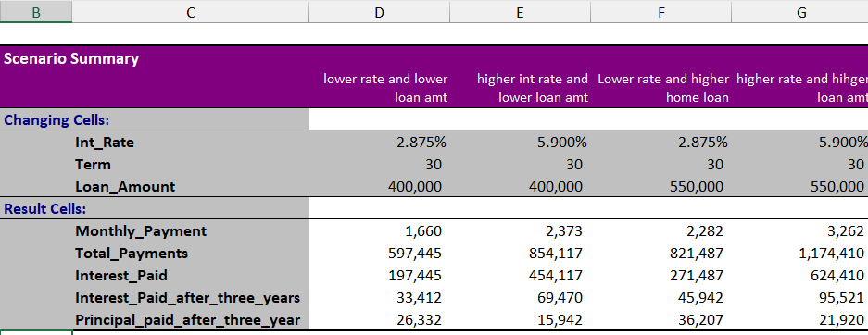Select three-year interest value 45,942
Image resolution: width=868 pixels, height=335 pixels.
[701, 297]
